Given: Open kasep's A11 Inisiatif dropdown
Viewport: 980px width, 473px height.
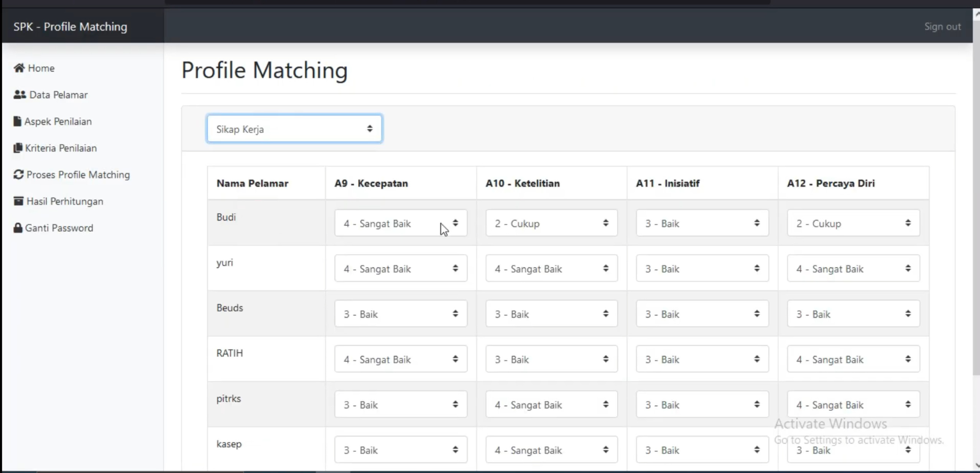Looking at the screenshot, I should coord(702,449).
